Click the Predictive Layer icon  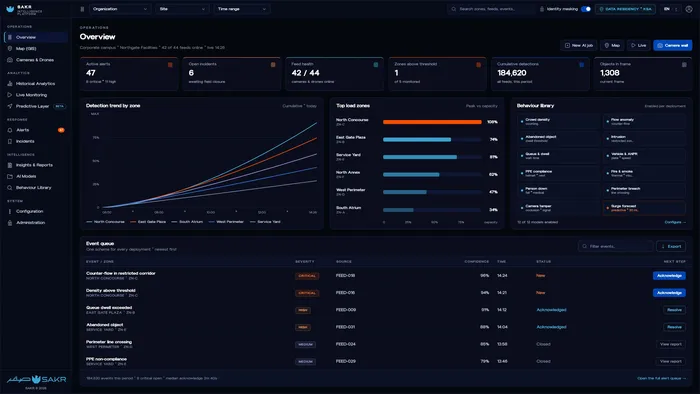pyautogui.click(x=10, y=106)
